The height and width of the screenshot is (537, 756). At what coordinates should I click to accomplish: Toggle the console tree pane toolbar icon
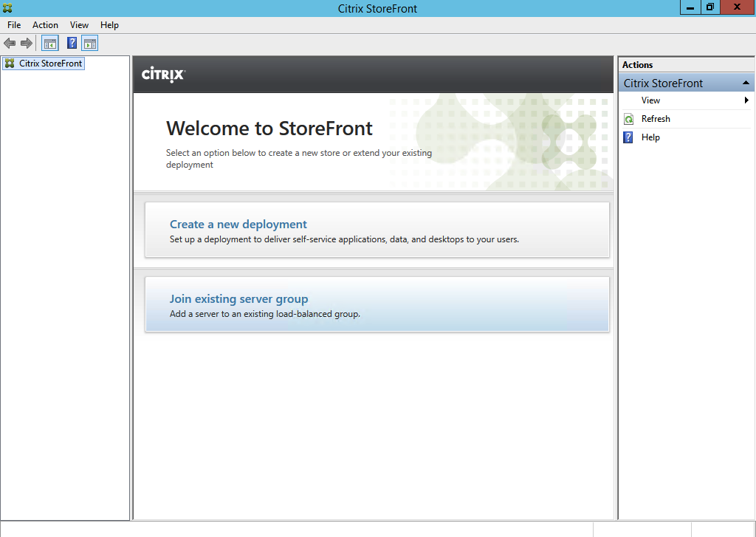click(50, 44)
